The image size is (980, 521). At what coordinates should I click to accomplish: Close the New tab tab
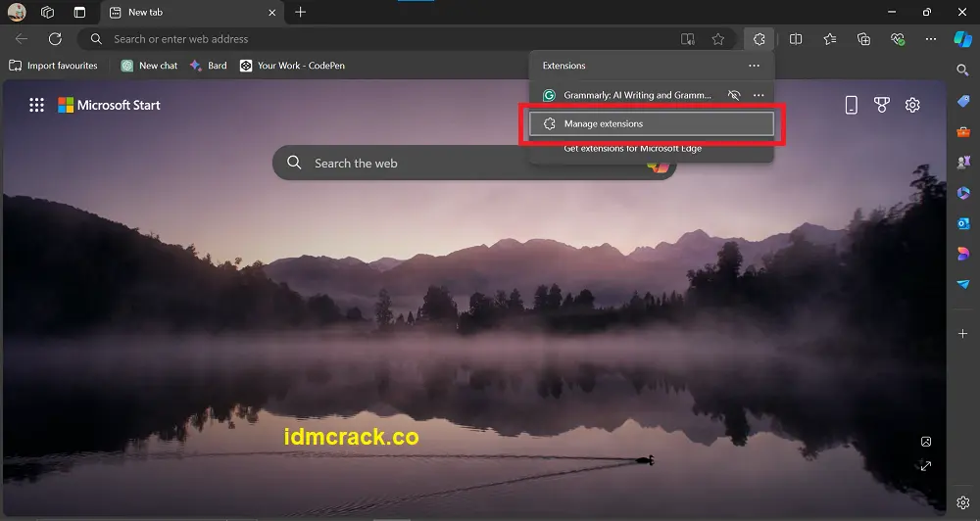[x=271, y=13]
